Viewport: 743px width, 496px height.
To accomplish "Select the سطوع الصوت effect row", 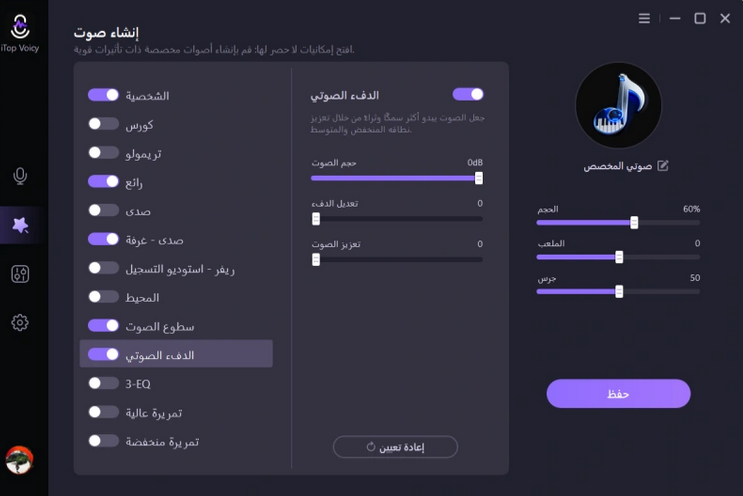I will tap(159, 326).
